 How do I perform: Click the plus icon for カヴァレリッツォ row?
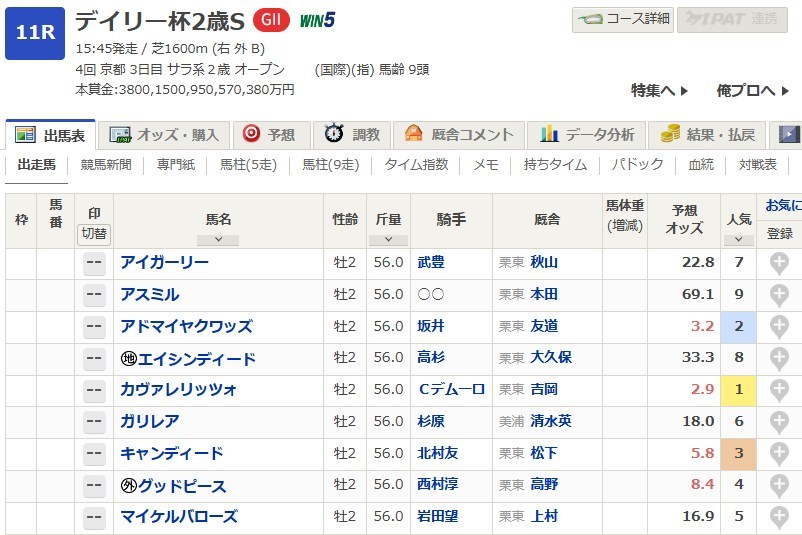click(x=779, y=390)
